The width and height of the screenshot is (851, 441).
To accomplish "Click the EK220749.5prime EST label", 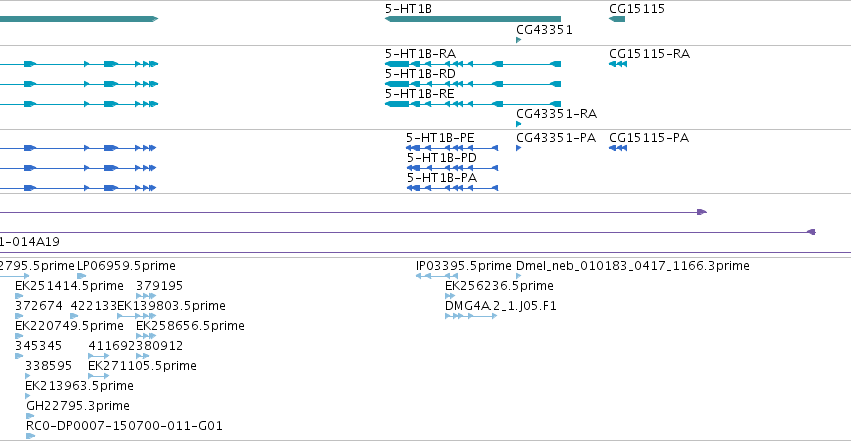I will (69, 326).
